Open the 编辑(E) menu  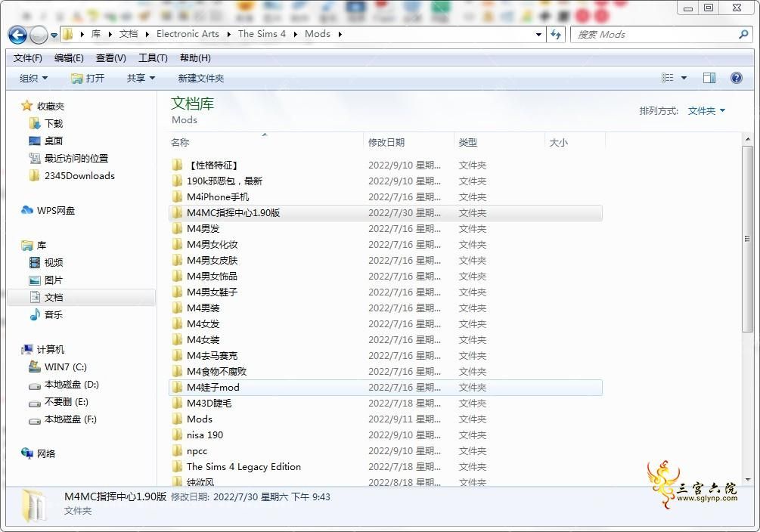pos(69,58)
